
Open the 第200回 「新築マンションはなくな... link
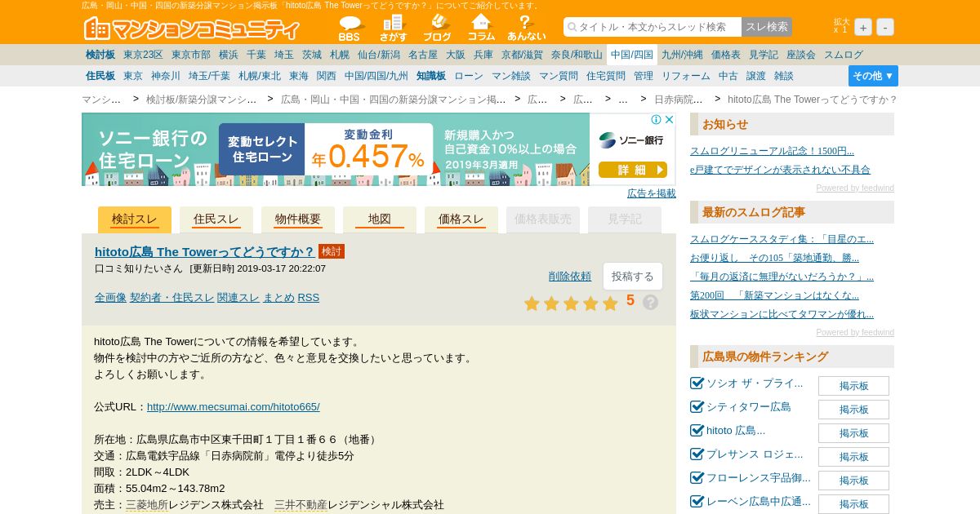[774, 295]
